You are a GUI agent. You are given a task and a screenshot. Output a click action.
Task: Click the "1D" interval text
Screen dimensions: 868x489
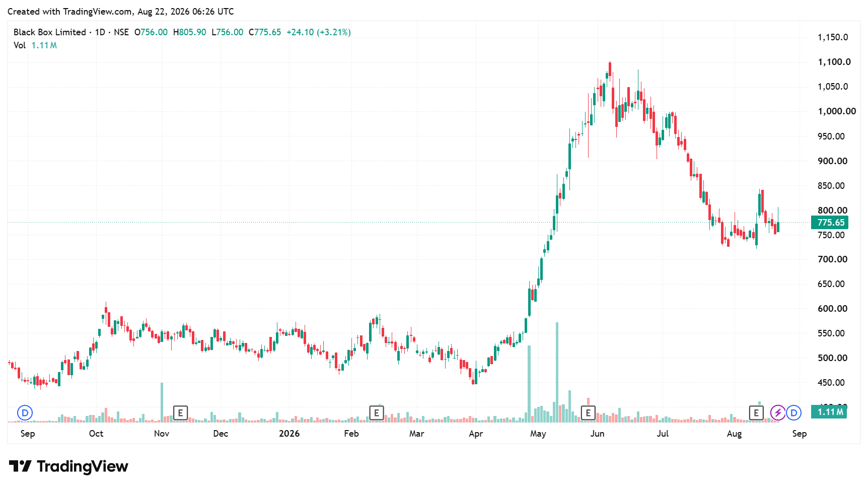coord(100,32)
